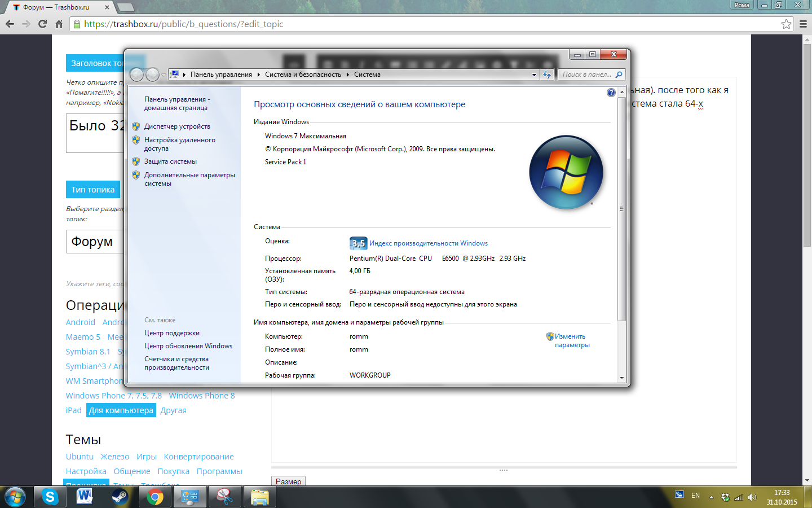Select the iPad tag
812x508 pixels.
click(x=73, y=410)
